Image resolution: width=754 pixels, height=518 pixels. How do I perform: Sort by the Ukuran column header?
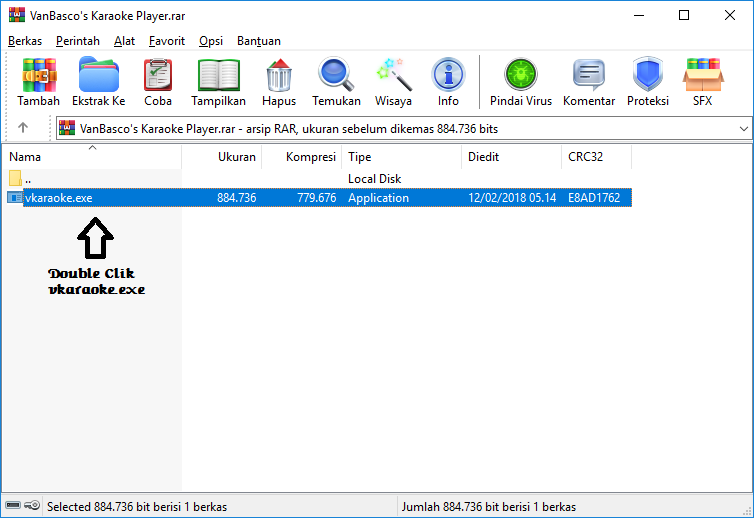point(222,157)
